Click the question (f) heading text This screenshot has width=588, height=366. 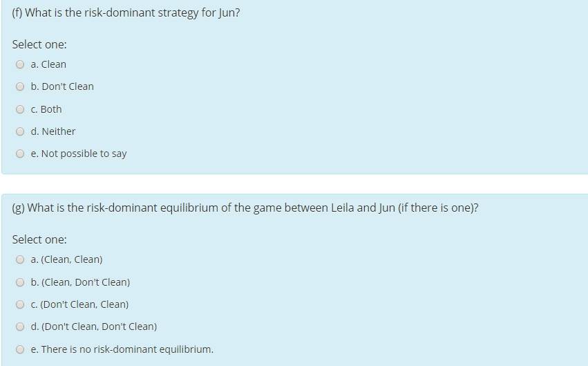126,12
